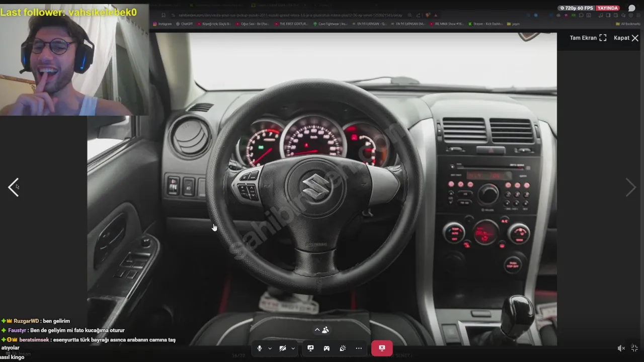
Task: Unmute stream via the speaker icon
Action: tap(621, 348)
